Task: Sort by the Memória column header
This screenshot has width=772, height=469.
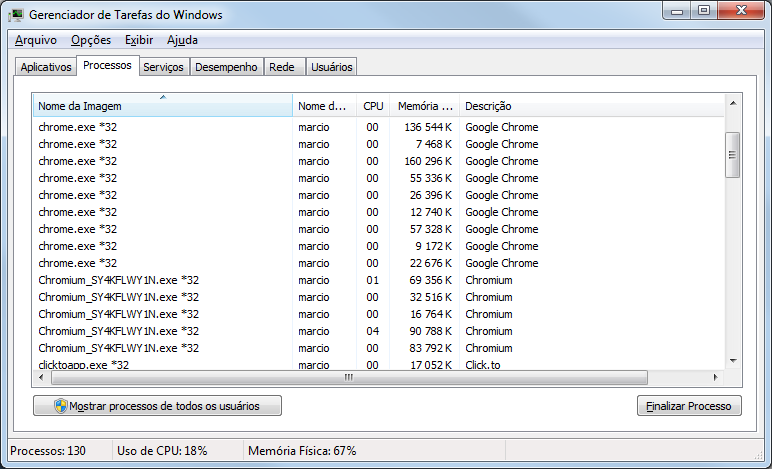Action: [x=424, y=106]
